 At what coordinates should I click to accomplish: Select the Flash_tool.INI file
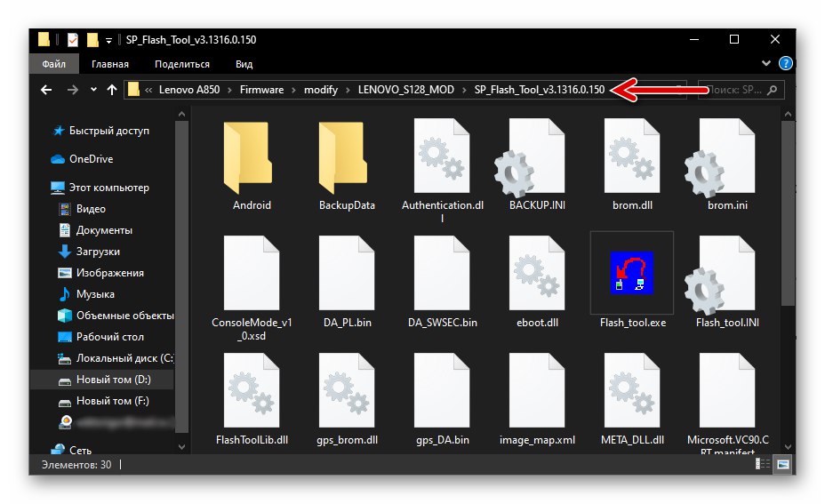coord(727,283)
